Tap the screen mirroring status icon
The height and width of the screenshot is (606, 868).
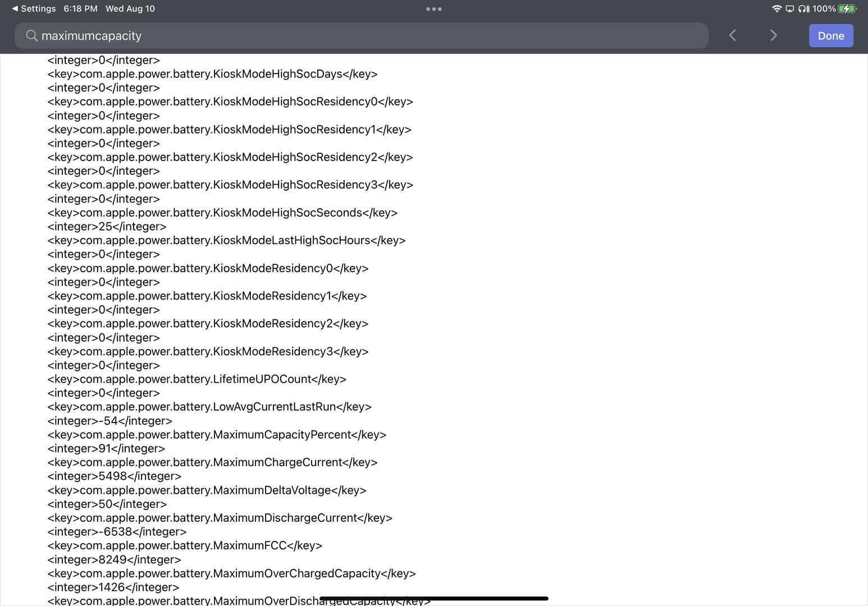click(789, 9)
